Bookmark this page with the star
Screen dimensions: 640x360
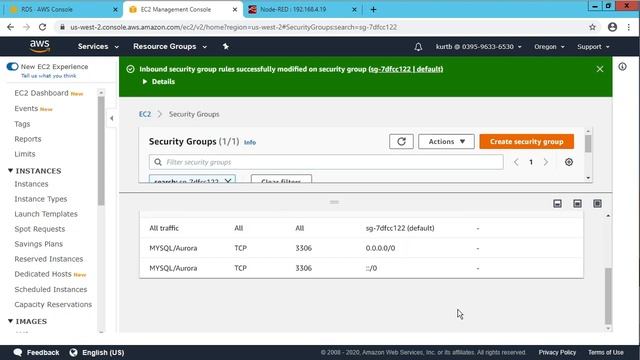coord(592,27)
